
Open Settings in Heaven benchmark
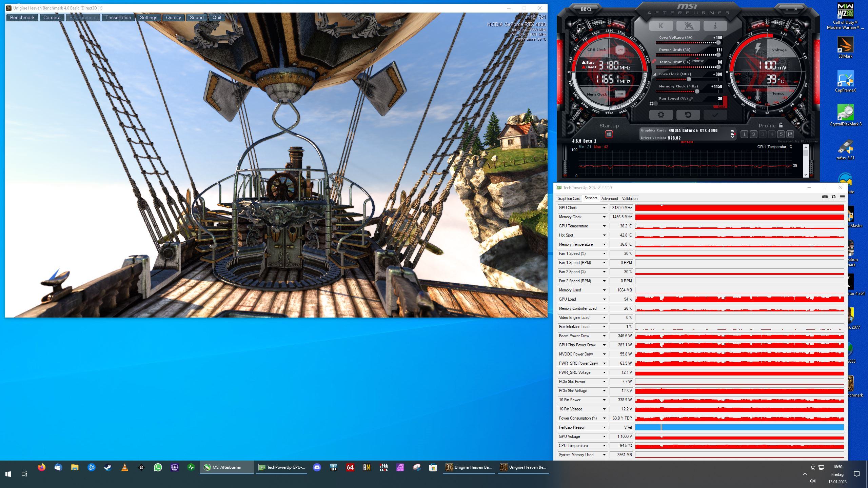[149, 18]
